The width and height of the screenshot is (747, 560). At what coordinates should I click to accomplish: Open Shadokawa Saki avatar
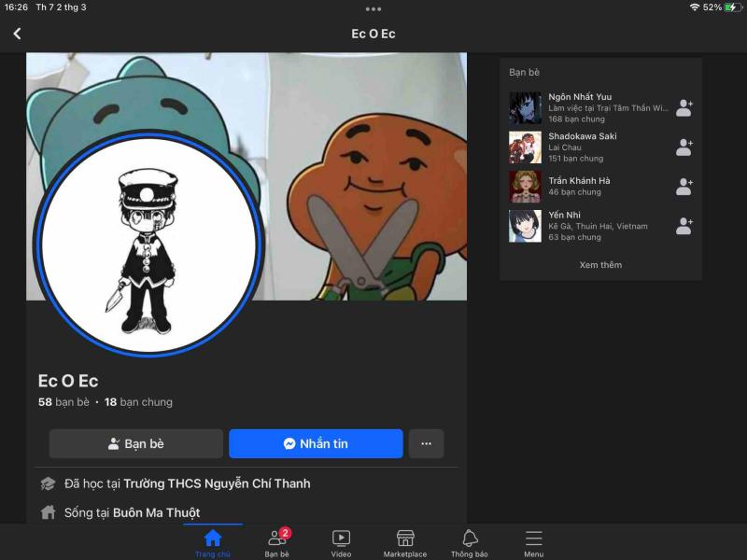click(525, 147)
